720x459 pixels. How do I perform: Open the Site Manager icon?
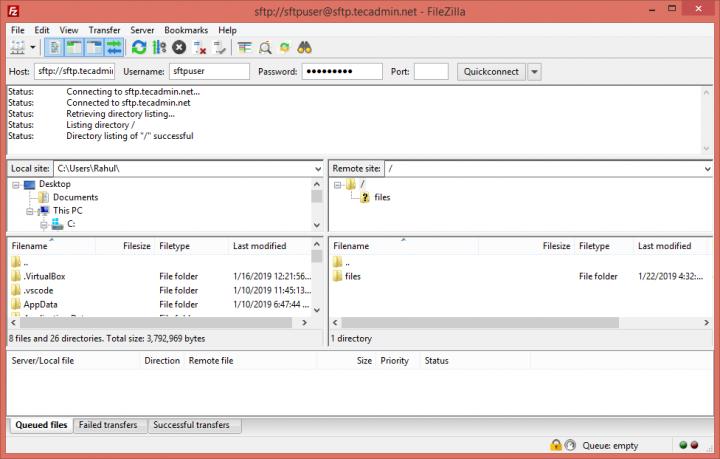17,47
